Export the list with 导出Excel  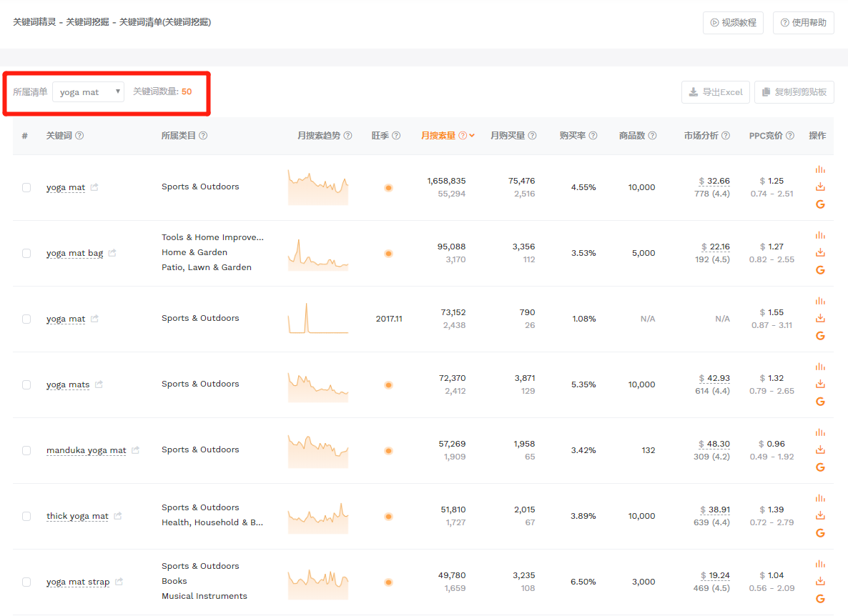[x=716, y=92]
